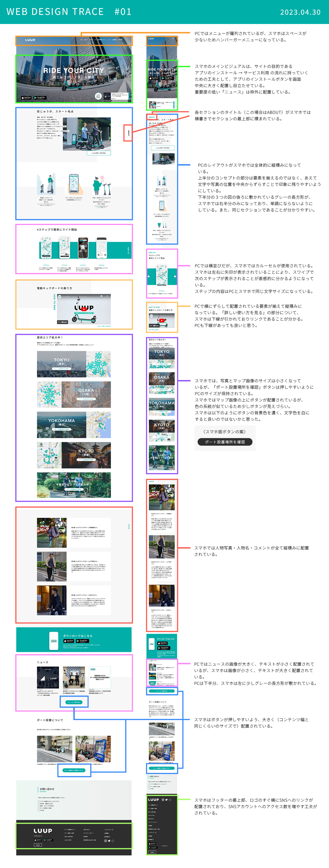Click the Instagram icon in mobile footer
This screenshot has width=329, height=868.
click(163, 800)
